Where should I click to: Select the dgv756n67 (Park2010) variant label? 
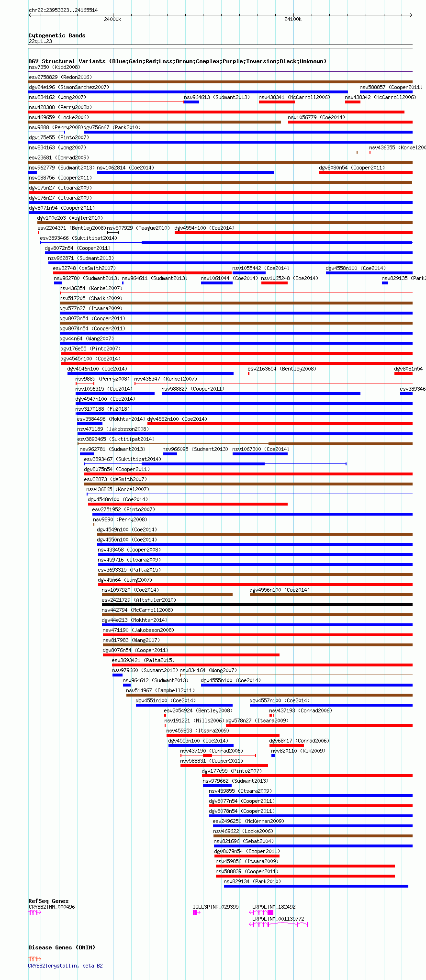click(x=112, y=127)
